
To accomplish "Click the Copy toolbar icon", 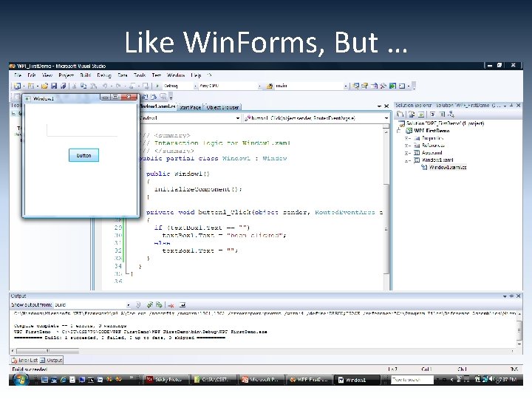I will coord(83,86).
